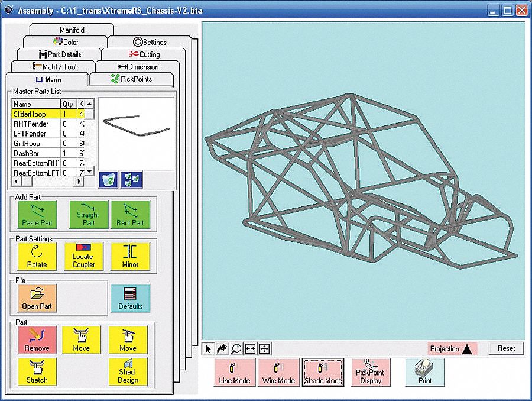Viewport: 532px width, 401px height.
Task: Activate the zoom magnifier tool
Action: (x=236, y=349)
